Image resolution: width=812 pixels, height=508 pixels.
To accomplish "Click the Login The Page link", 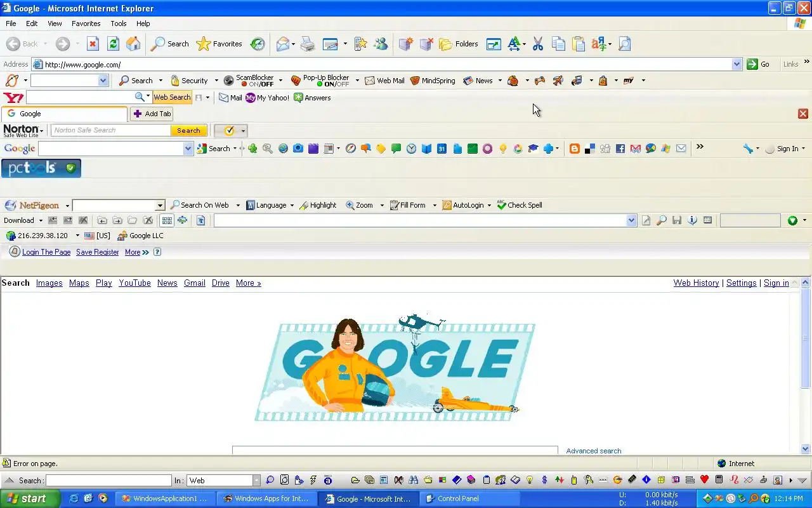I will pyautogui.click(x=46, y=252).
